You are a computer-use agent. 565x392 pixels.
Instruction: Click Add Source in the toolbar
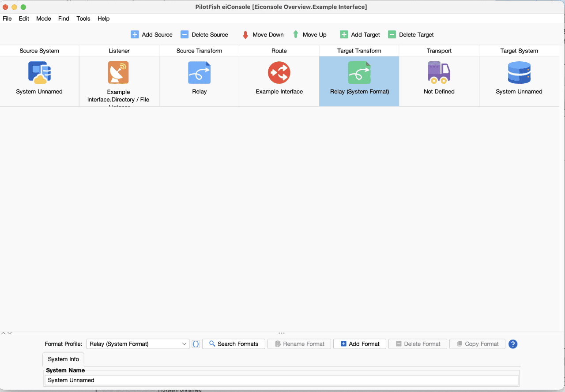pos(151,34)
